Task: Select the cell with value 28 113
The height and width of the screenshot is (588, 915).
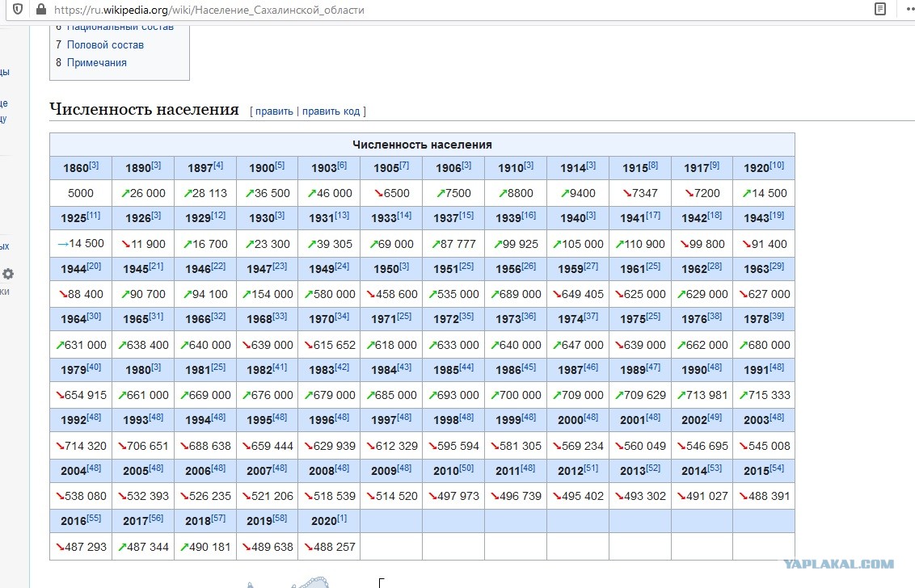Action: [205, 193]
